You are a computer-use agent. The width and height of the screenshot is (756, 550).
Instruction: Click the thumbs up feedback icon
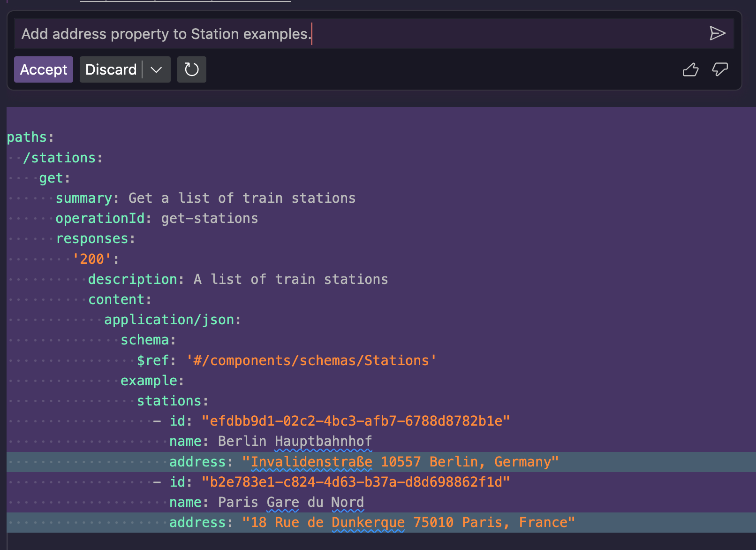tap(690, 69)
